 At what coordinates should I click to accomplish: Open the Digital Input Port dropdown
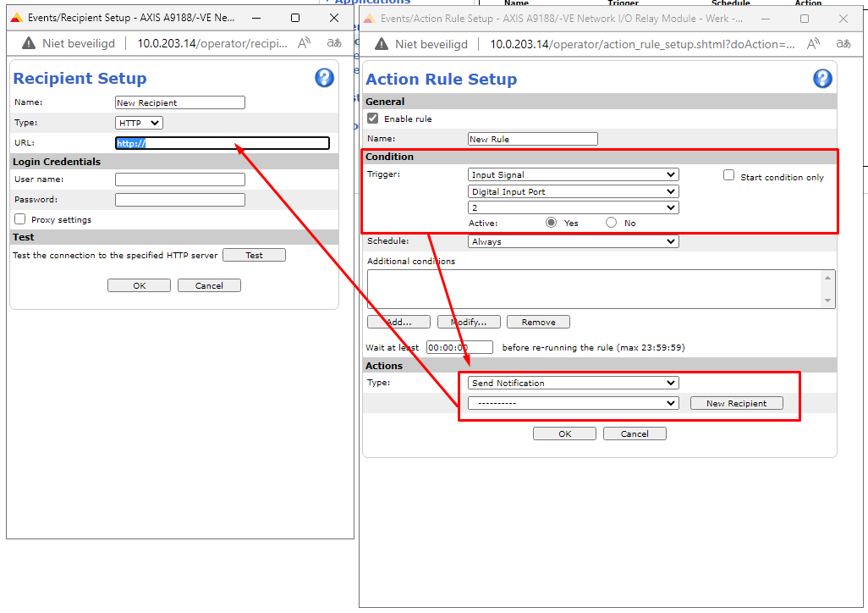[x=573, y=191]
